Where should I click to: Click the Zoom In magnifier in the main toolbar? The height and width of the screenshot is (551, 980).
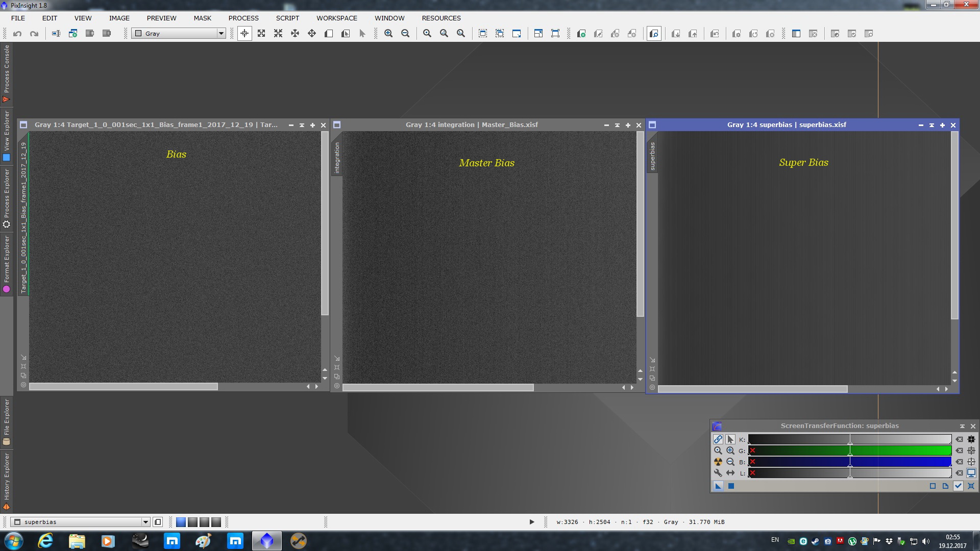pyautogui.click(x=388, y=34)
